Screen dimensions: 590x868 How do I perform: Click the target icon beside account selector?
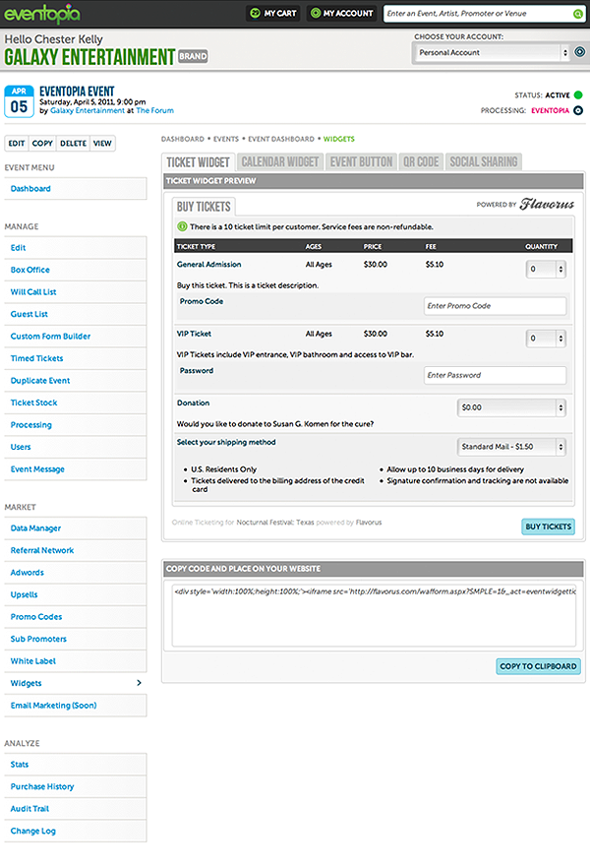click(579, 52)
